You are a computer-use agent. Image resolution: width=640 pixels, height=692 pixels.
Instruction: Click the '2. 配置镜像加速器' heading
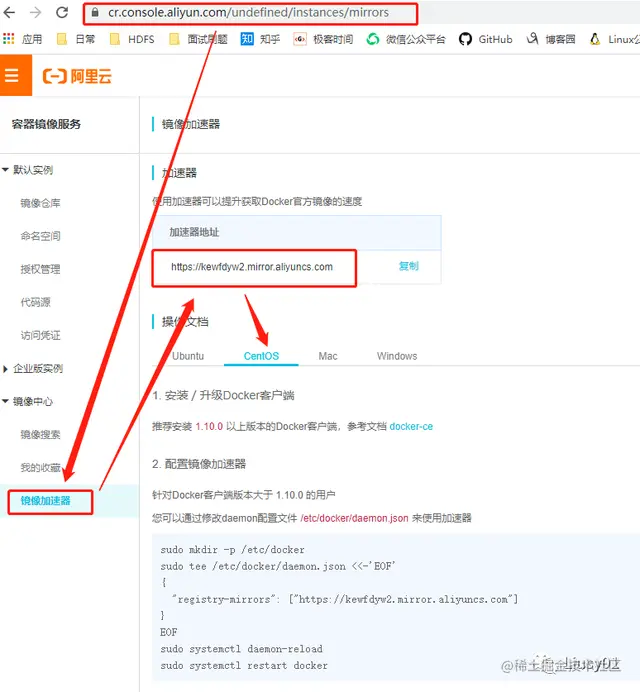pyautogui.click(x=199, y=464)
